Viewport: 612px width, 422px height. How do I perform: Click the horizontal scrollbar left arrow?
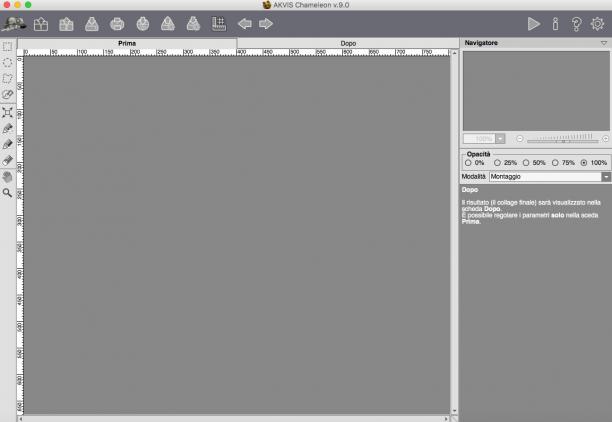coord(21,419)
